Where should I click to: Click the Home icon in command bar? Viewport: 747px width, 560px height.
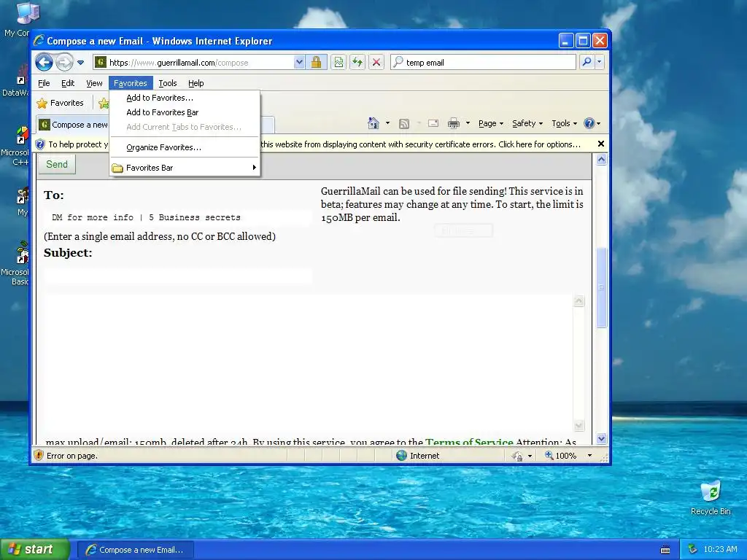click(x=373, y=123)
